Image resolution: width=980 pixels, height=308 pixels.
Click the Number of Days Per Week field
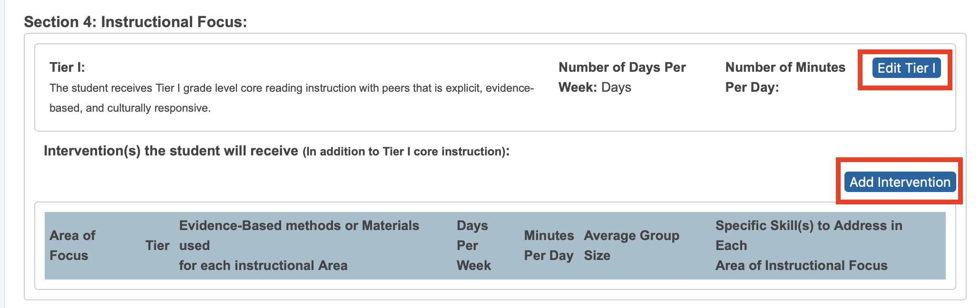pos(622,77)
